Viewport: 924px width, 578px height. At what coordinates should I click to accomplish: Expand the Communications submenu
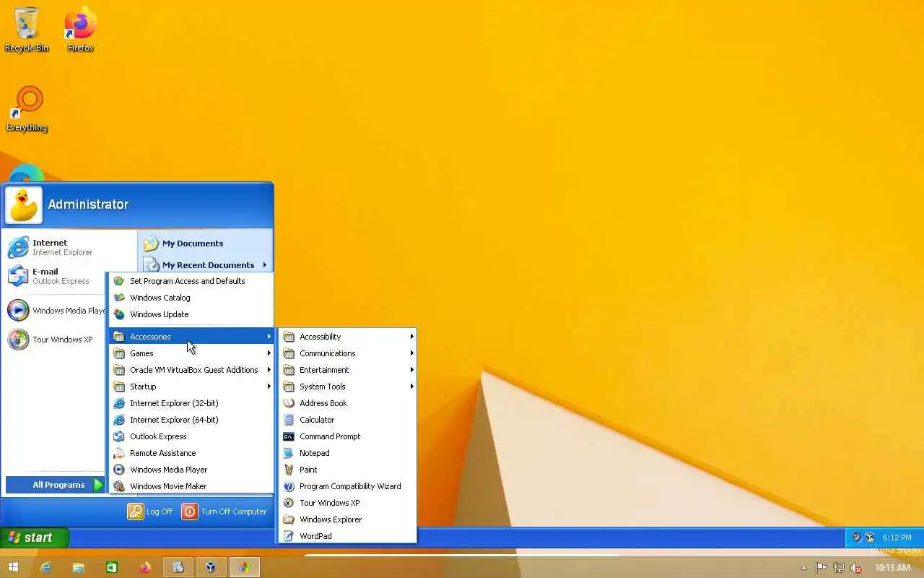tap(348, 353)
